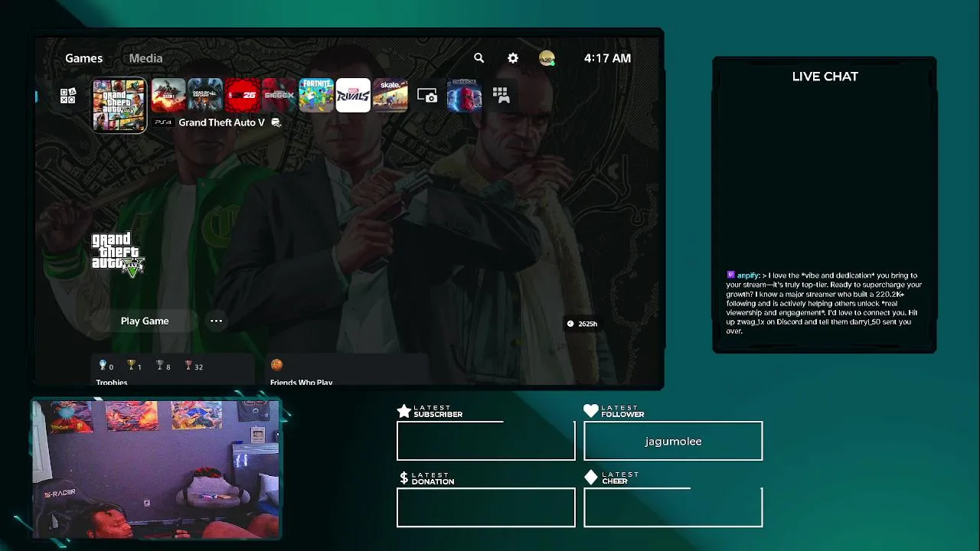The height and width of the screenshot is (551, 980).
Task: Select the skate. game tile
Action: click(390, 96)
